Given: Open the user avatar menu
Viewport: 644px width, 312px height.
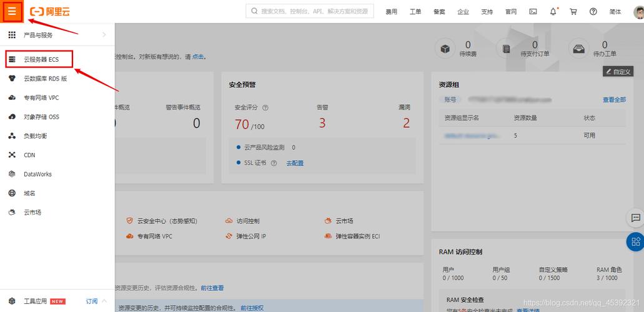Looking at the screenshot, I should pos(638,11).
